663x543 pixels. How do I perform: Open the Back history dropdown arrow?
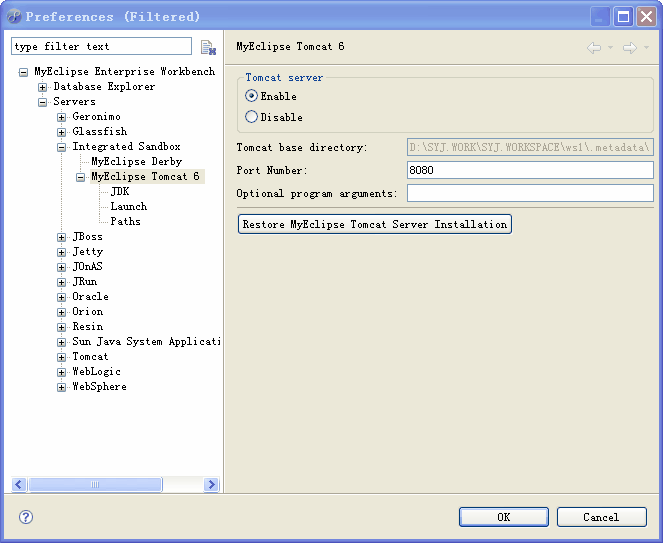tap(611, 47)
